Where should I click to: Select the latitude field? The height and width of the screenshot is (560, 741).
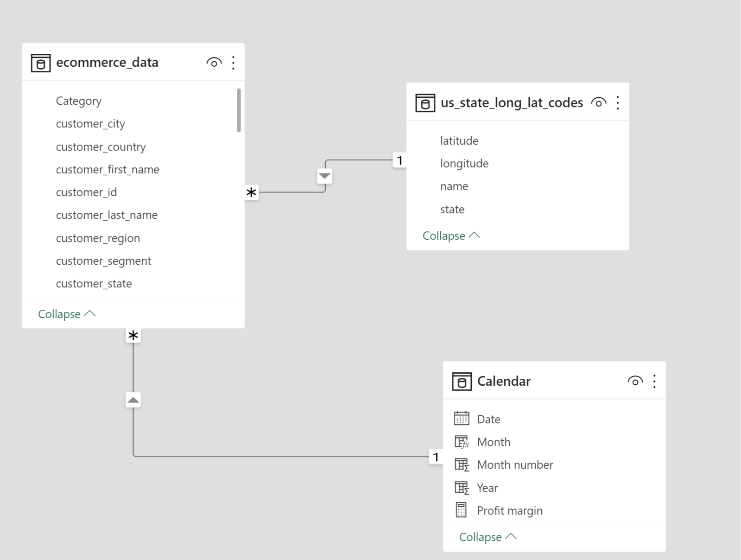click(459, 141)
